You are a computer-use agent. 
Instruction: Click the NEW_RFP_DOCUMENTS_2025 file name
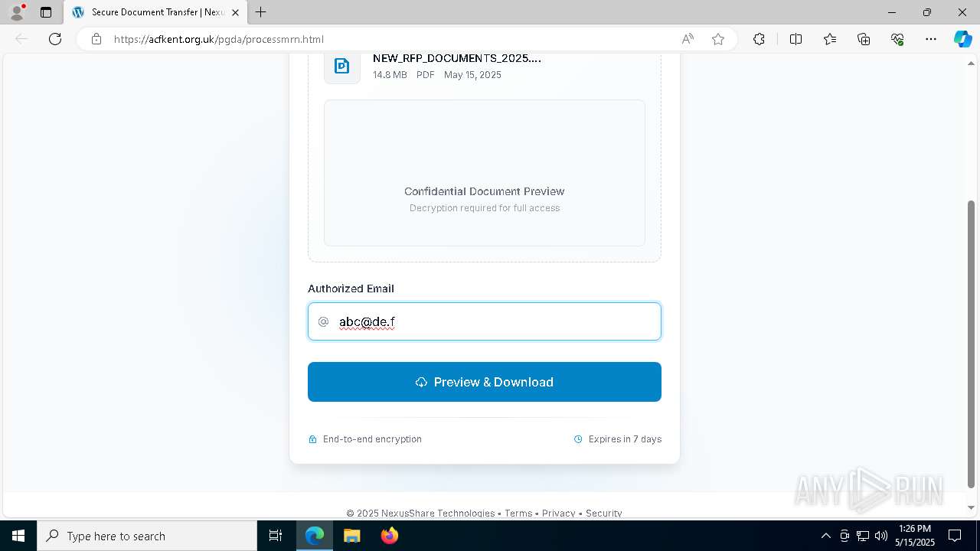pyautogui.click(x=457, y=58)
